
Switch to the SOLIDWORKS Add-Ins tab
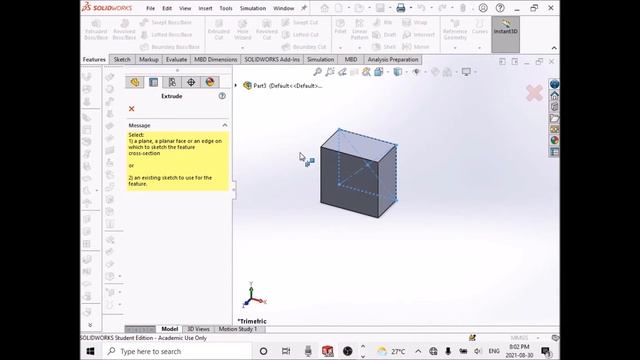272,60
